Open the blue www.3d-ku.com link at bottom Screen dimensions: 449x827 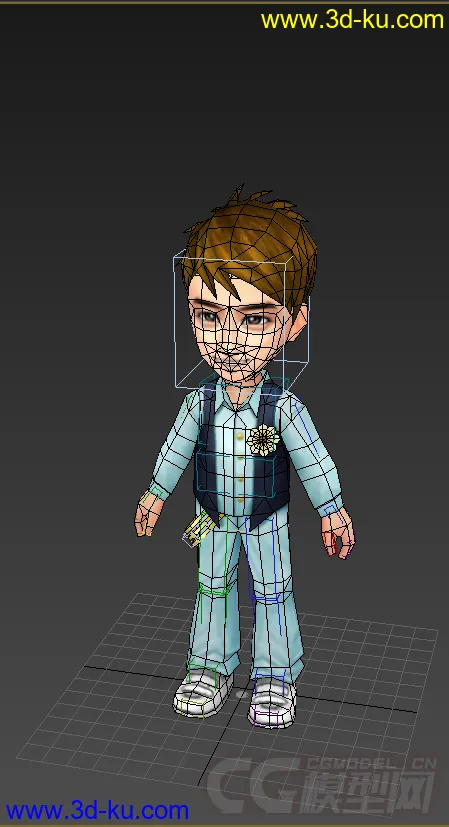[97, 810]
